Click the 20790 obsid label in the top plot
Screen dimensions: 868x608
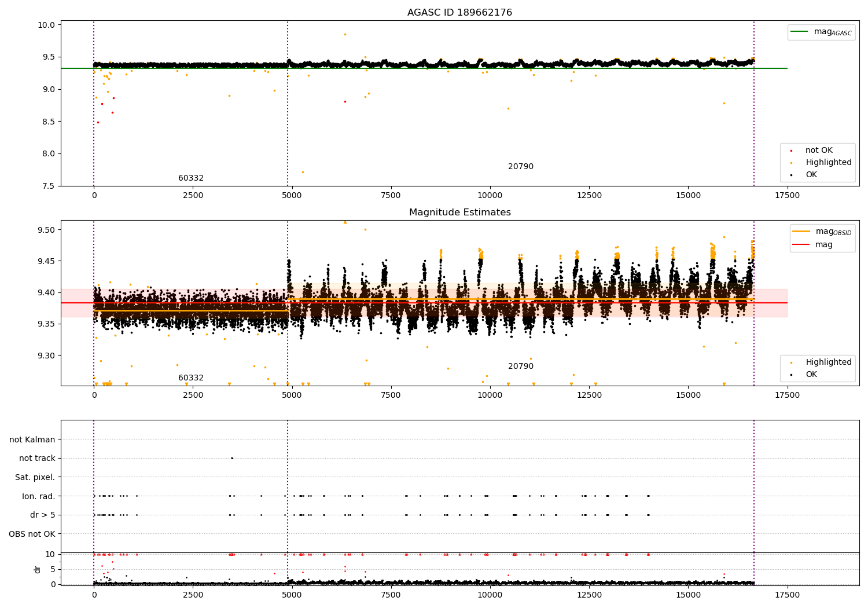tap(520, 167)
